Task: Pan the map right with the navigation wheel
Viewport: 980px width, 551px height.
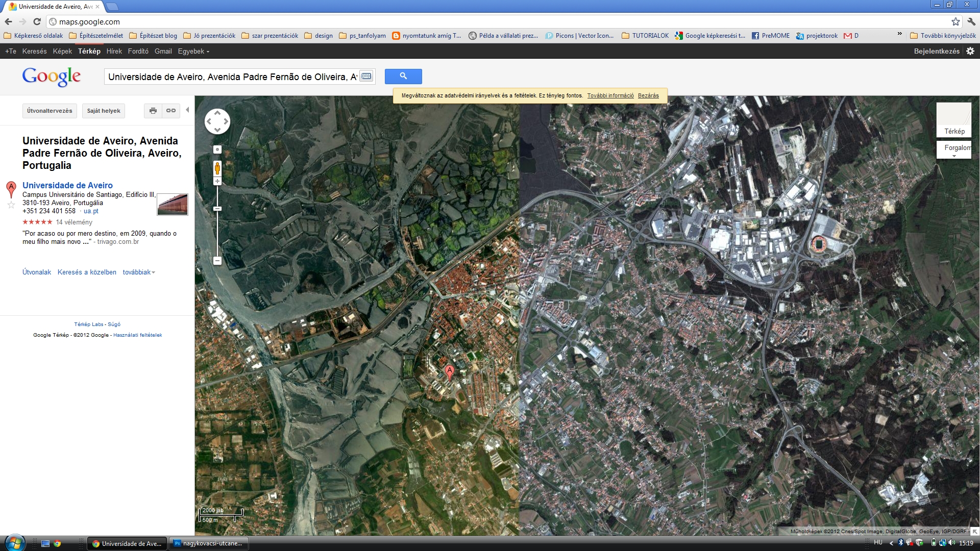Action: (x=226, y=121)
